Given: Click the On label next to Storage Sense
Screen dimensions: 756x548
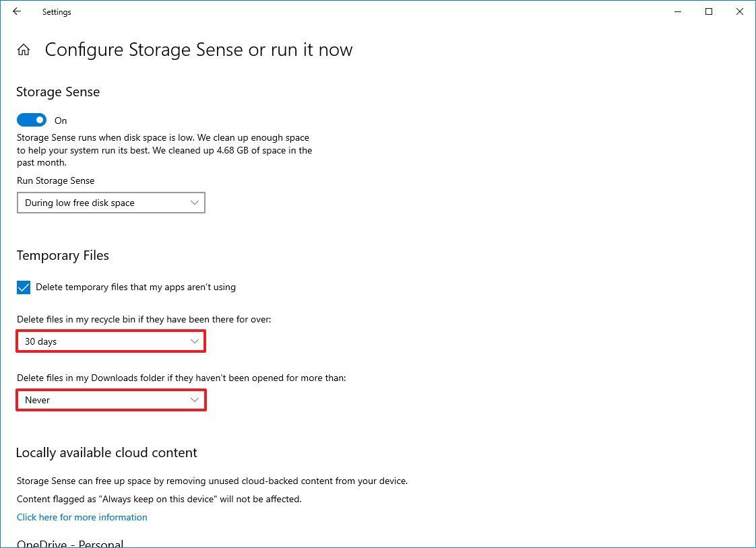Looking at the screenshot, I should tap(61, 121).
